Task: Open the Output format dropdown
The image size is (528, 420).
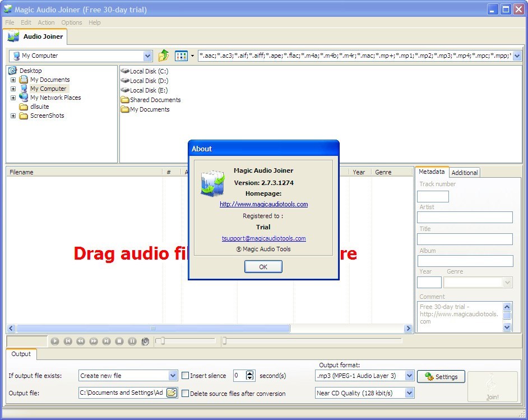Action: [410, 376]
